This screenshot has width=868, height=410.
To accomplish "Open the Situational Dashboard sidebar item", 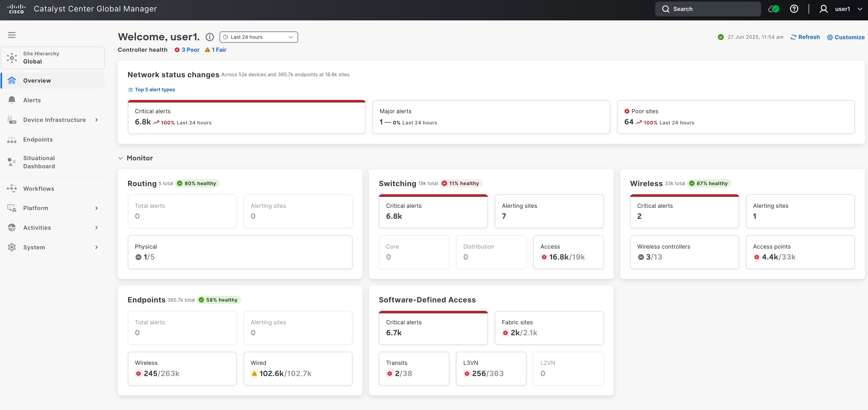I will (x=39, y=162).
